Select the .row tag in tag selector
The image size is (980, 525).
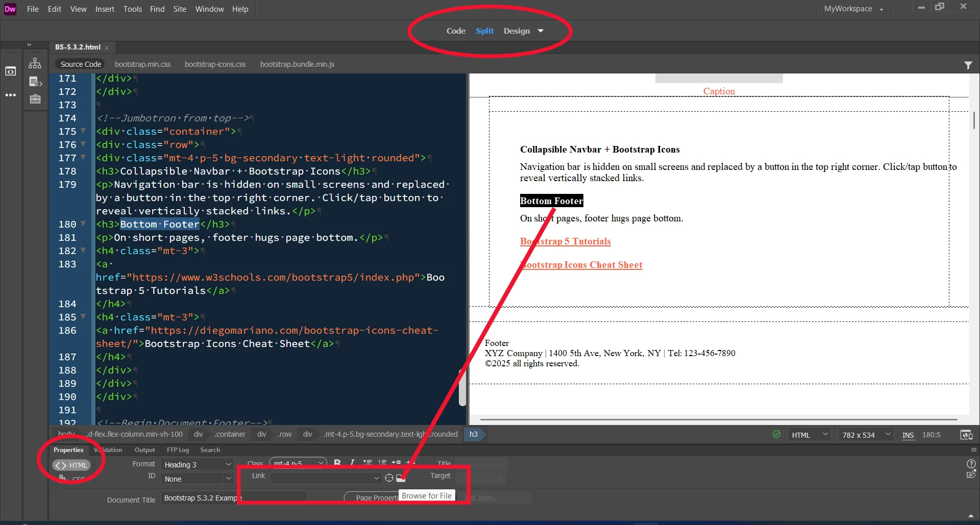pos(284,434)
